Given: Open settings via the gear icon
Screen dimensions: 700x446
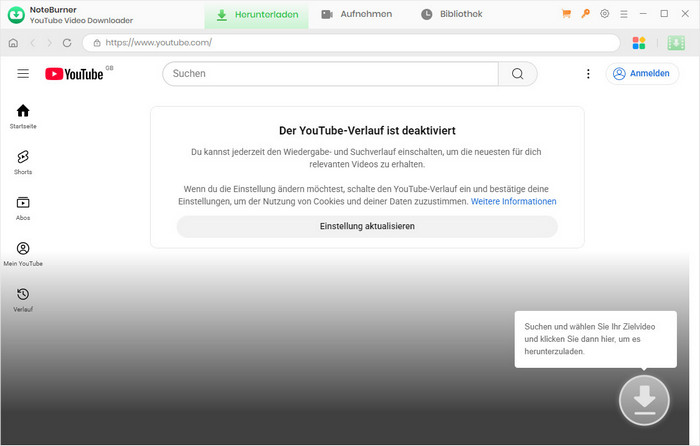Looking at the screenshot, I should 604,14.
